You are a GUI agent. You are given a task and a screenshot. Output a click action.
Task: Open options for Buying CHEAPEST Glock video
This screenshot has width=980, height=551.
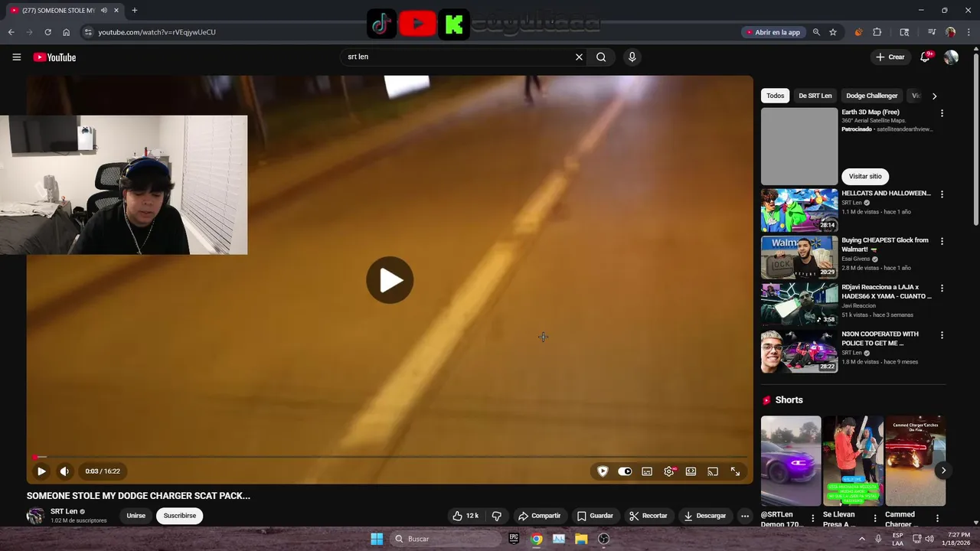click(942, 241)
